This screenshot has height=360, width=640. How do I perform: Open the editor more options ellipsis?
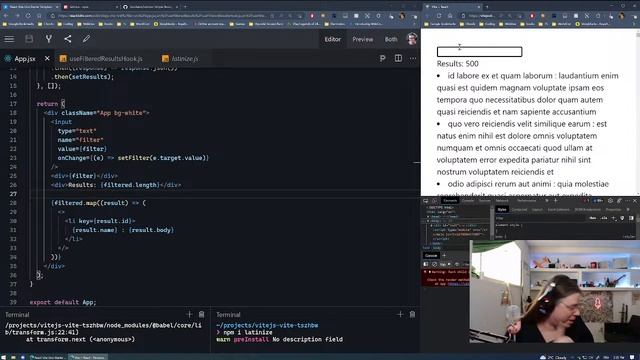click(x=413, y=58)
